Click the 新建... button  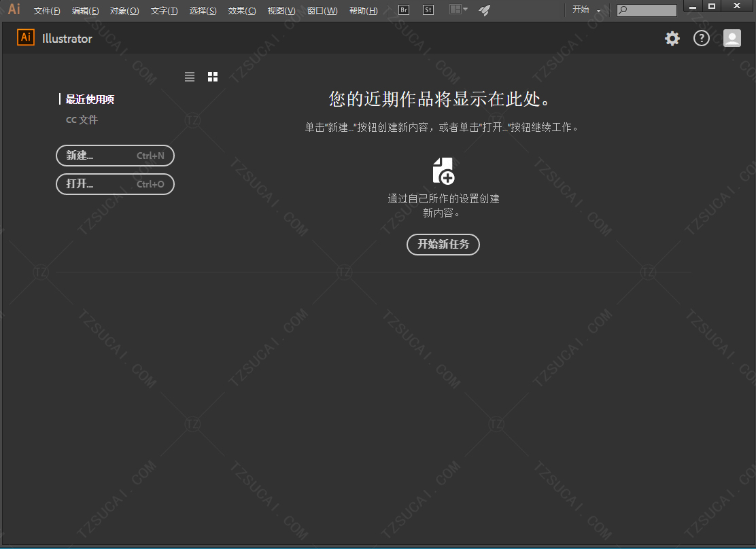(x=115, y=155)
